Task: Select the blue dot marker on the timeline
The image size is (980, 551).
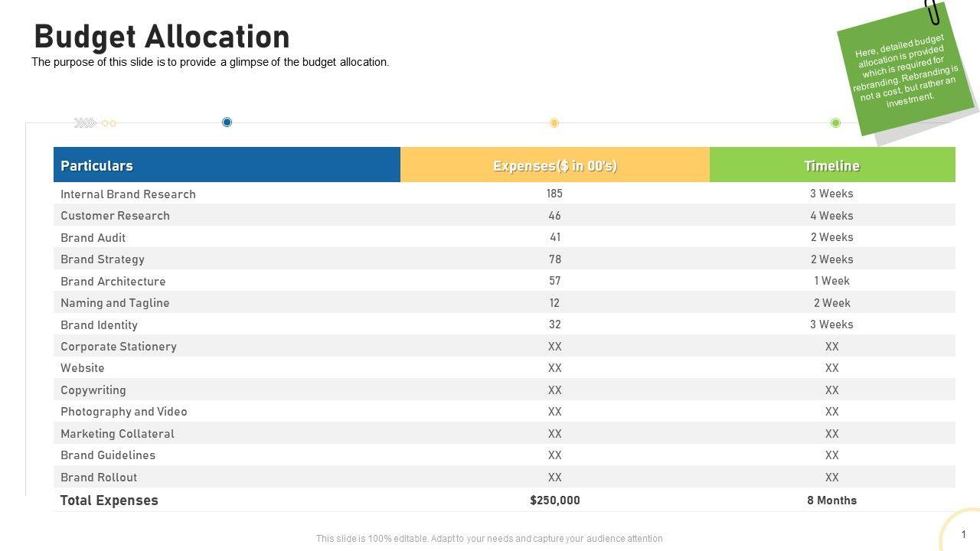Action: click(227, 122)
